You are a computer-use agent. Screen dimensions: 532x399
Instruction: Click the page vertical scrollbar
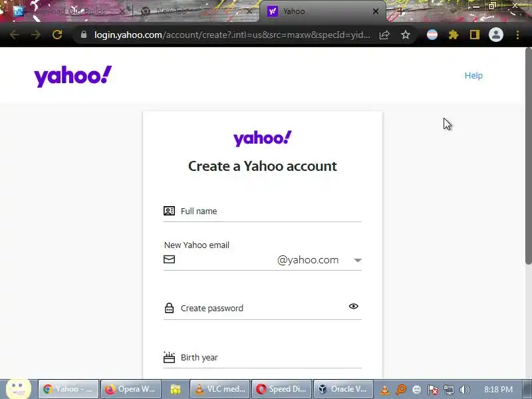528,156
